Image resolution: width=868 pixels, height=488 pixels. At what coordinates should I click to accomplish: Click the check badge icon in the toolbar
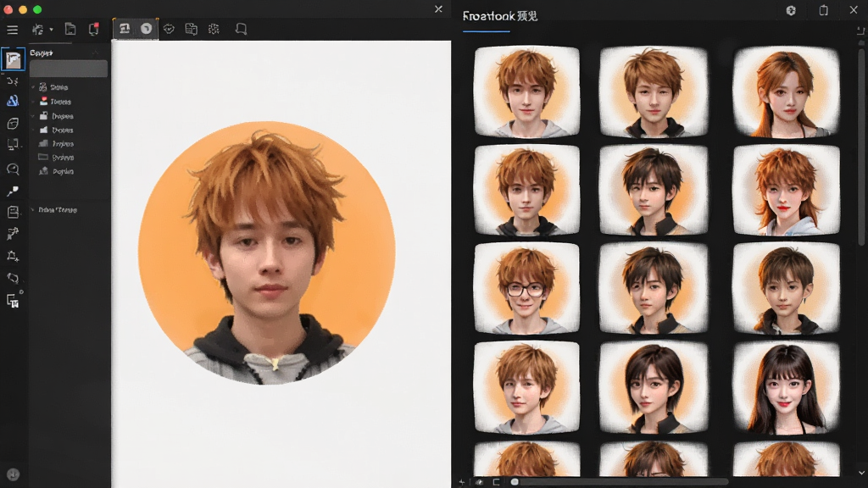[169, 29]
